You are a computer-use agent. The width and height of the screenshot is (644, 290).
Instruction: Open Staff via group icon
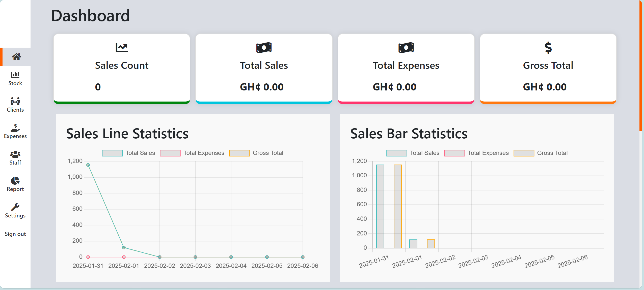click(15, 154)
